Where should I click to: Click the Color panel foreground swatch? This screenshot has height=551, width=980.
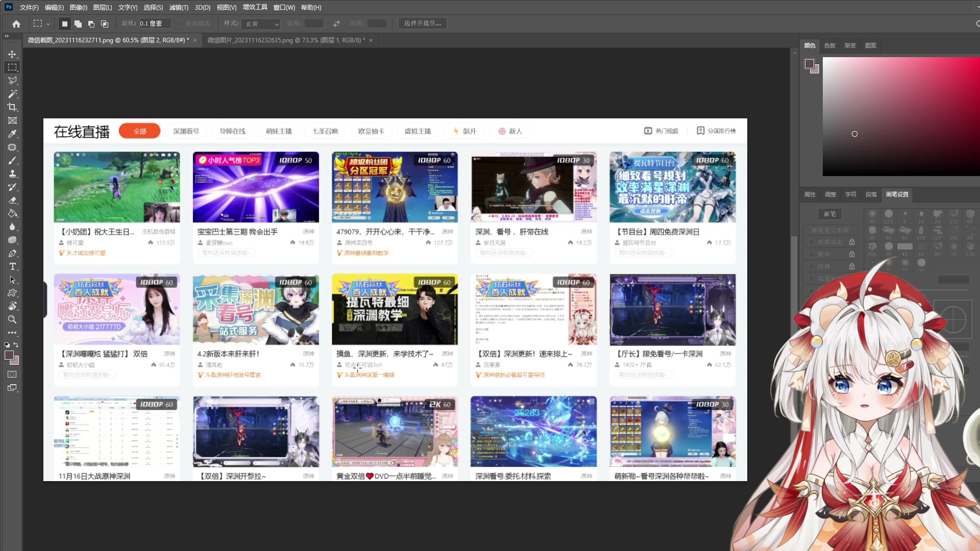coord(809,64)
